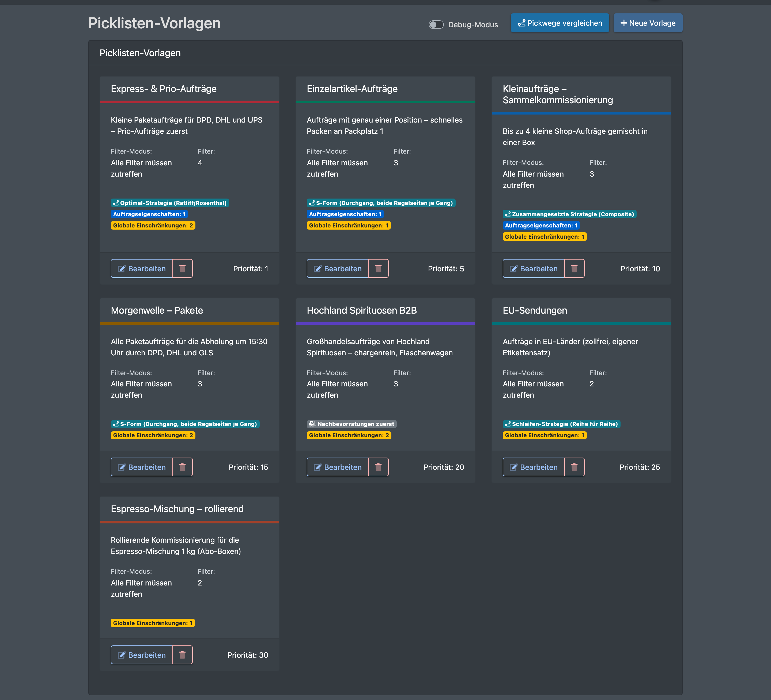
Task: Delete the Morgenwelle – Pakete template
Action: pos(182,467)
